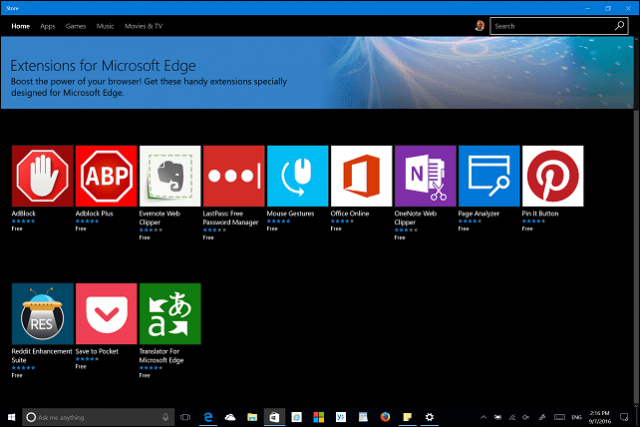The image size is (640, 427).
Task: Open the Save to Pocket tile
Action: [106, 314]
